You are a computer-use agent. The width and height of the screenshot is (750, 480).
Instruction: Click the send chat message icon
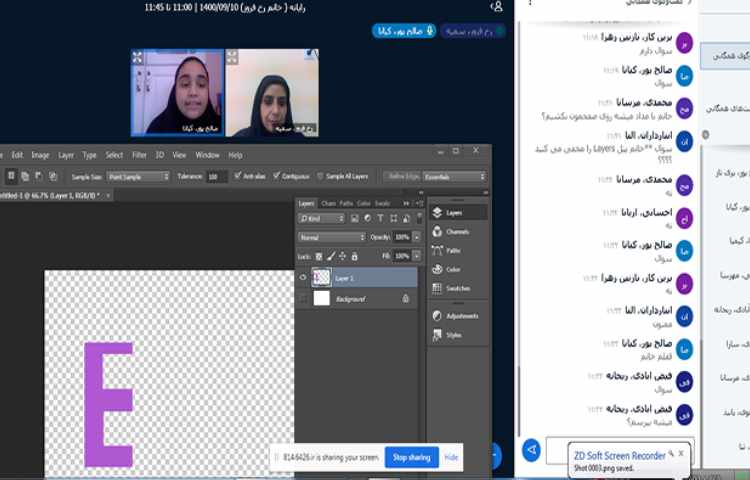pos(532,450)
